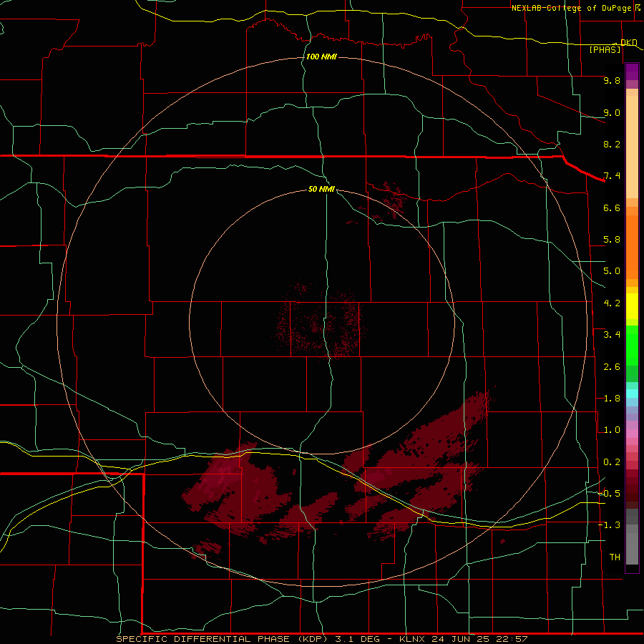The width and height of the screenshot is (644, 644).
Task: Click the KLNX radar site identifier
Action: [x=412, y=639]
